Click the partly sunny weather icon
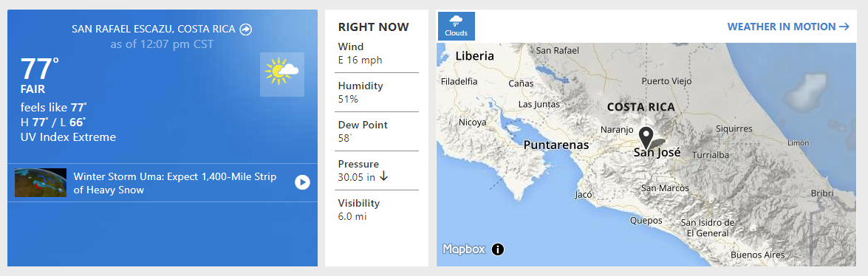868x276 pixels. [x=281, y=74]
